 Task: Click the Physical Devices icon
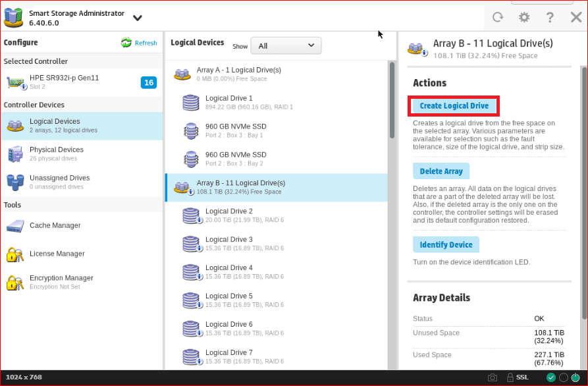(15, 154)
